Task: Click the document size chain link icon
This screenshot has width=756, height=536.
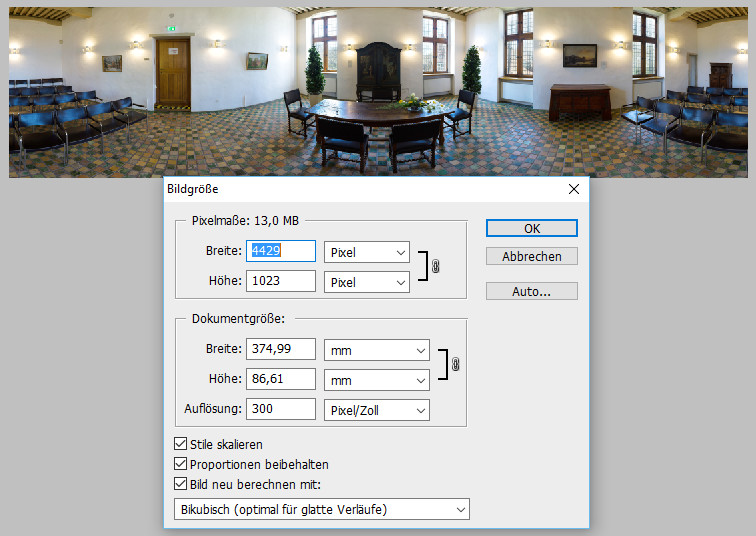Action: [x=455, y=365]
